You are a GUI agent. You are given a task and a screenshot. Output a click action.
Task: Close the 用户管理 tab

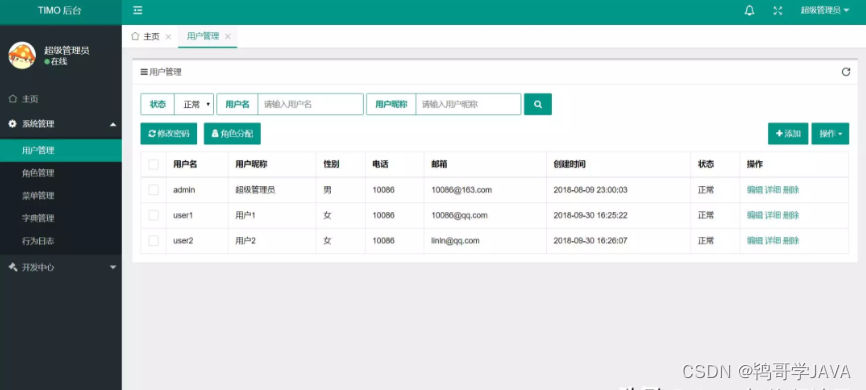tap(228, 36)
